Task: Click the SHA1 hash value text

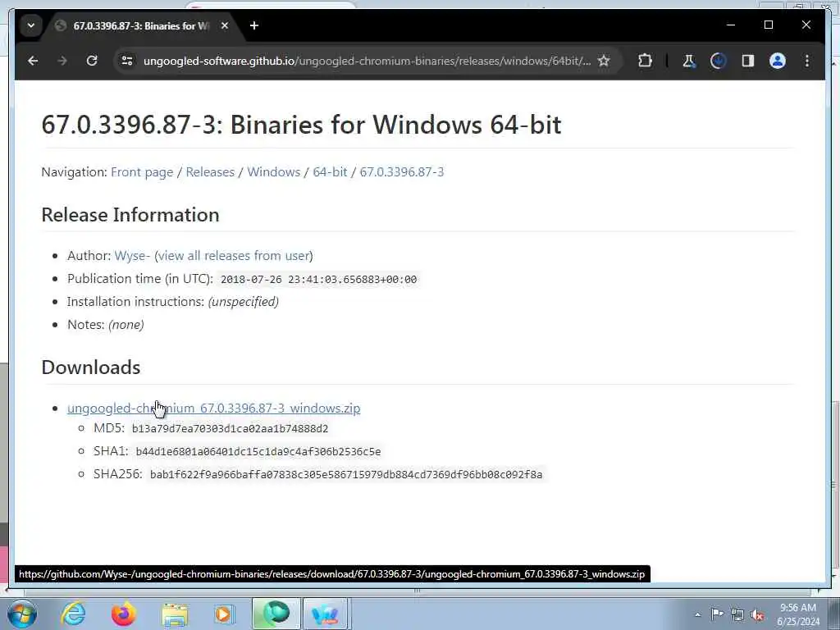Action: coord(258,452)
